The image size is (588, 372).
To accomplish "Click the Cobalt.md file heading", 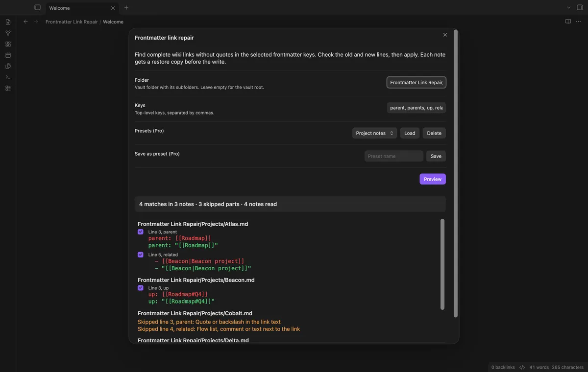I will [195, 313].
